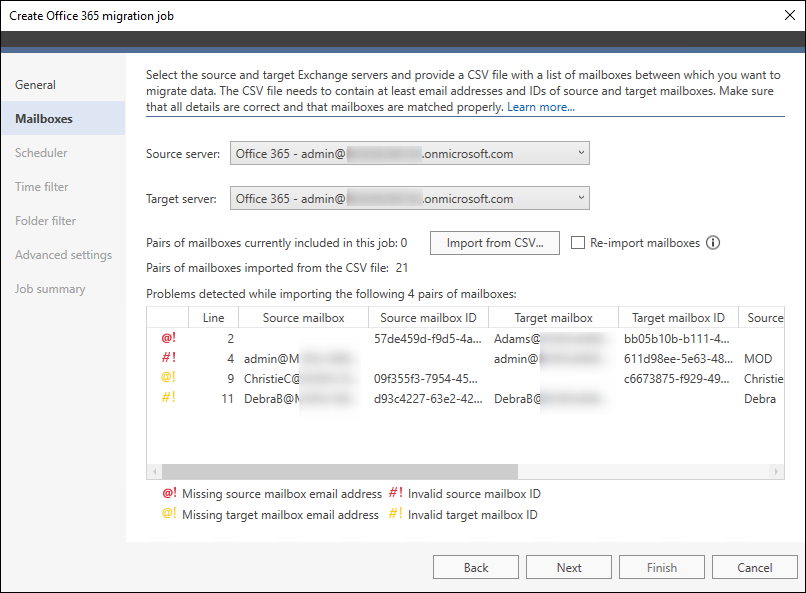Click the Cancel button
The image size is (806, 593).
tap(755, 567)
